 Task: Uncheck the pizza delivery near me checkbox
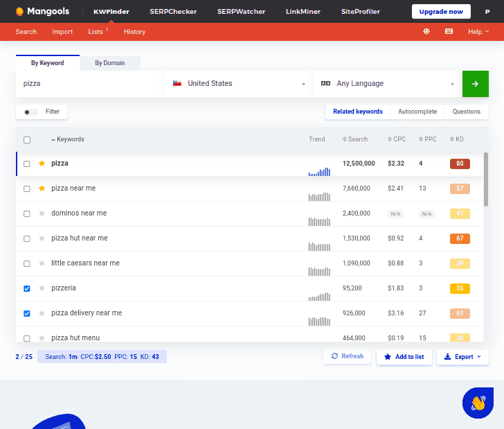click(x=27, y=313)
